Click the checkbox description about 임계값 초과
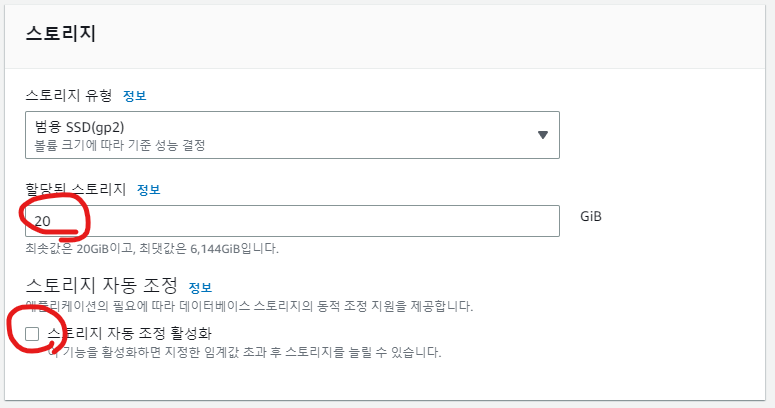775x408 pixels. tap(245, 353)
